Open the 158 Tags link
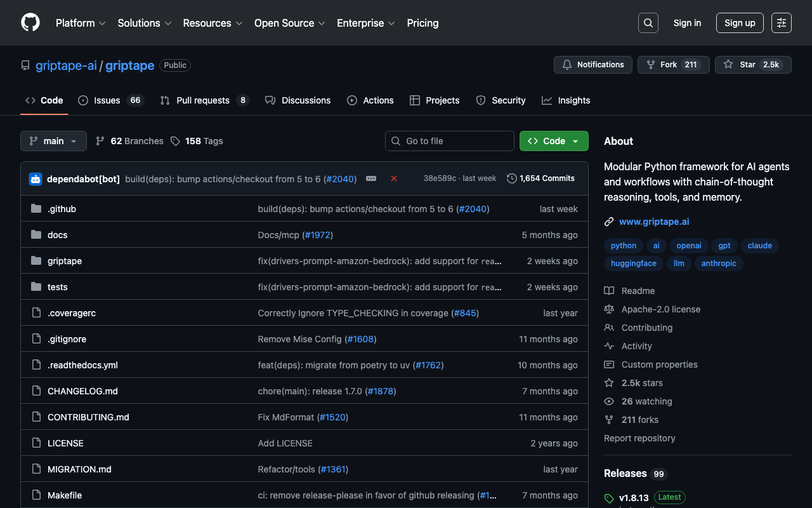 [x=197, y=141]
